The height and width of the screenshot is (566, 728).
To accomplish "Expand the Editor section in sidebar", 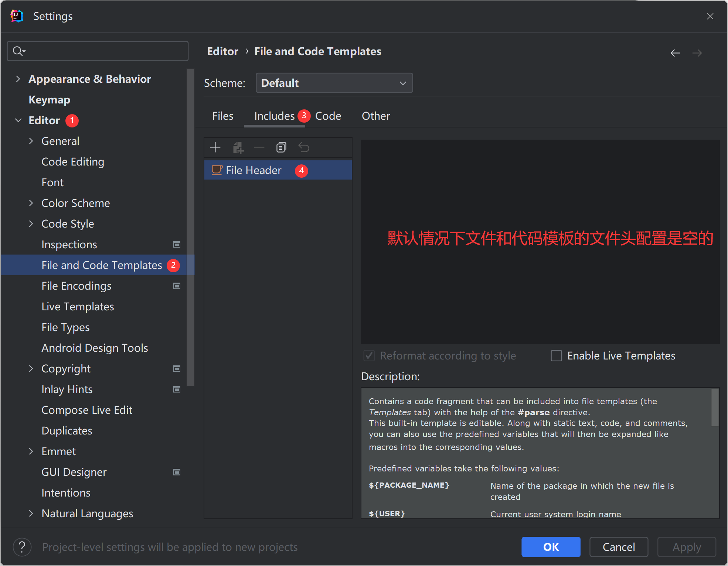I will pyautogui.click(x=18, y=120).
